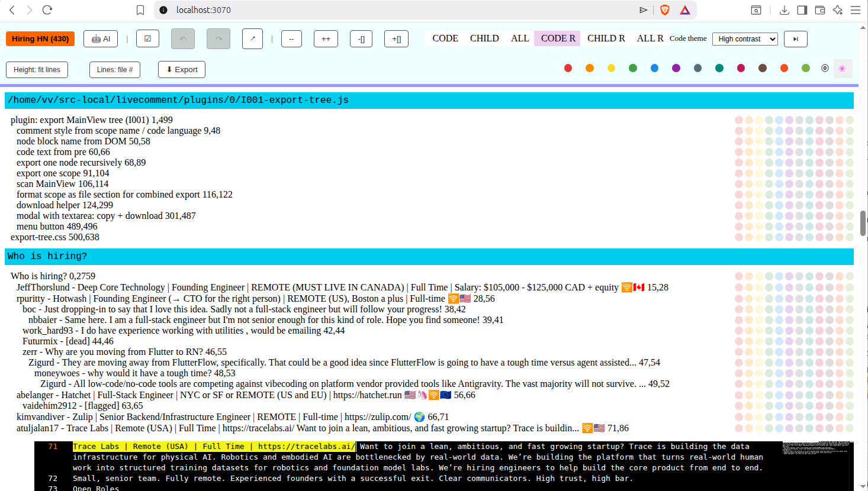The image size is (868, 491).
Task: Select 'scan MainView 106,114' row
Action: [63, 184]
